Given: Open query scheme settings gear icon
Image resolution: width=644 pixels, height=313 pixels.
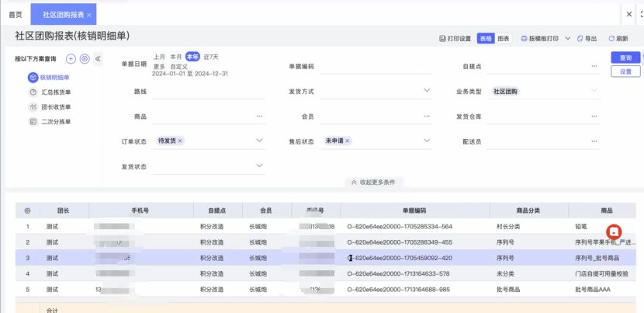Looking at the screenshot, I should [85, 59].
